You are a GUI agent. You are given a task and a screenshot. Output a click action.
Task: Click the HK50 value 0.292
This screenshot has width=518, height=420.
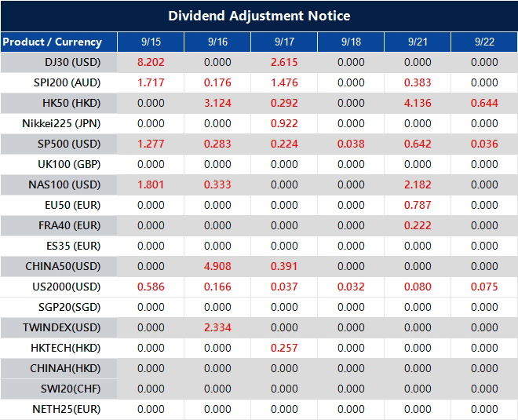(x=284, y=103)
